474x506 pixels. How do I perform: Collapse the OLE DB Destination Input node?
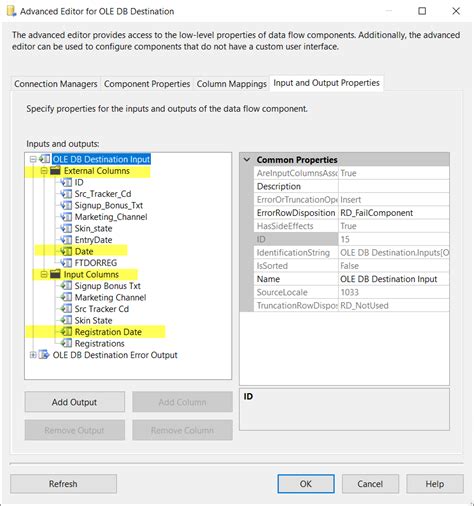point(33,159)
